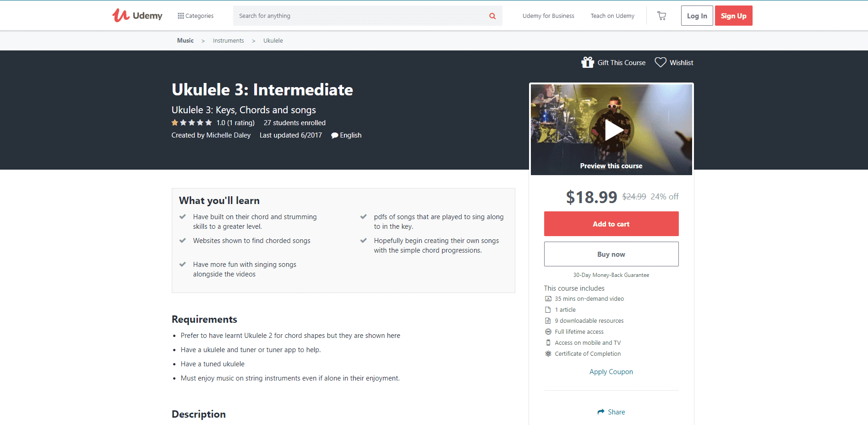Open the Categories grid menu
868x425 pixels.
point(196,16)
